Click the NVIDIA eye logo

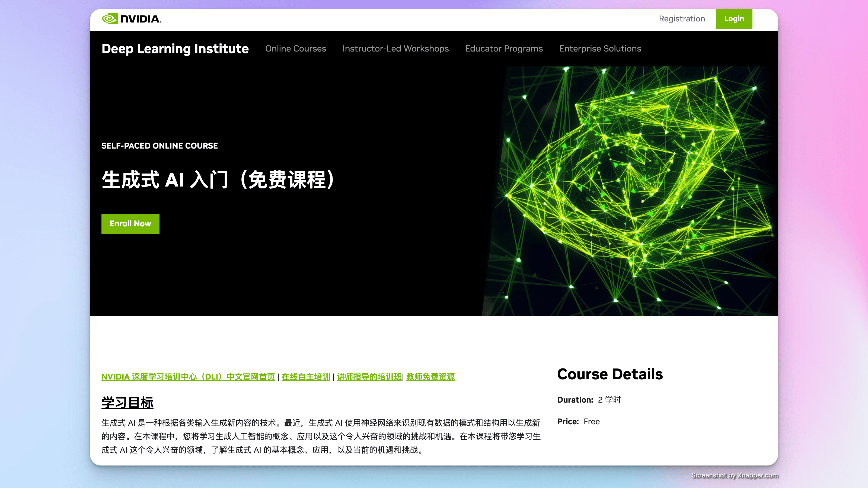(110, 19)
